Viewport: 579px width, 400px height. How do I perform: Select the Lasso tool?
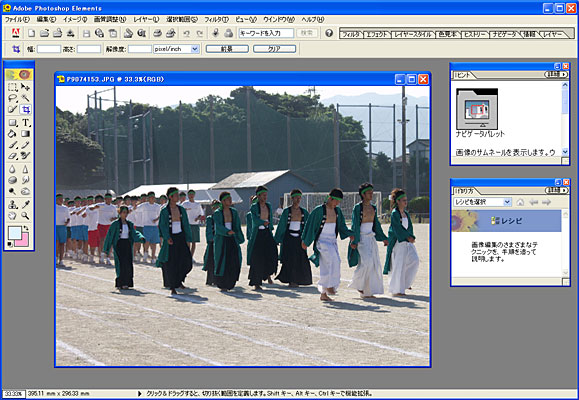13,98
